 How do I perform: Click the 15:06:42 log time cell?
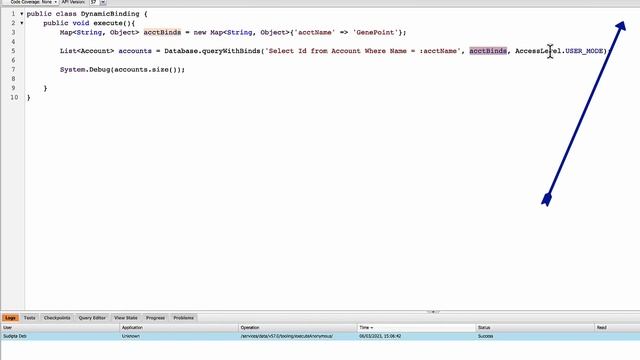point(416,336)
